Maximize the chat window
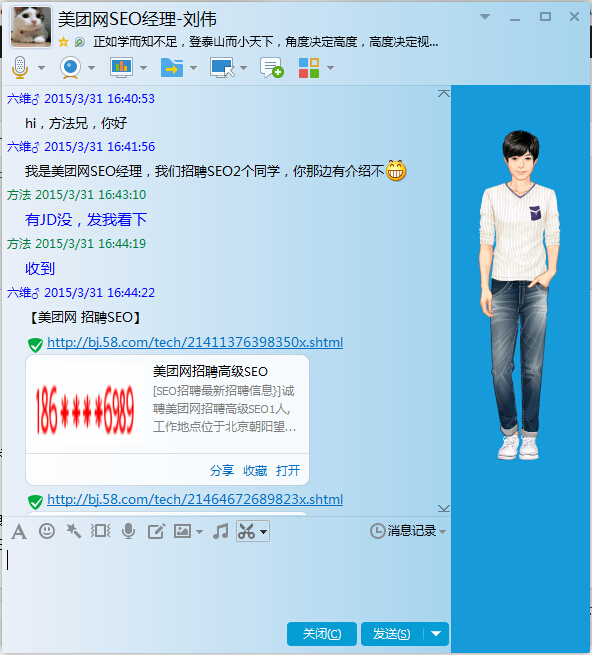 coord(545,17)
